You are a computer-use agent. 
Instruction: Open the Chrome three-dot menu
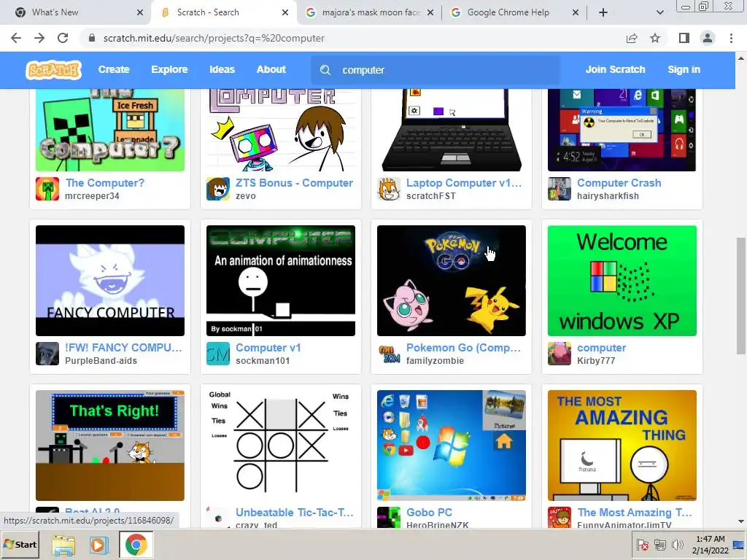click(x=731, y=38)
